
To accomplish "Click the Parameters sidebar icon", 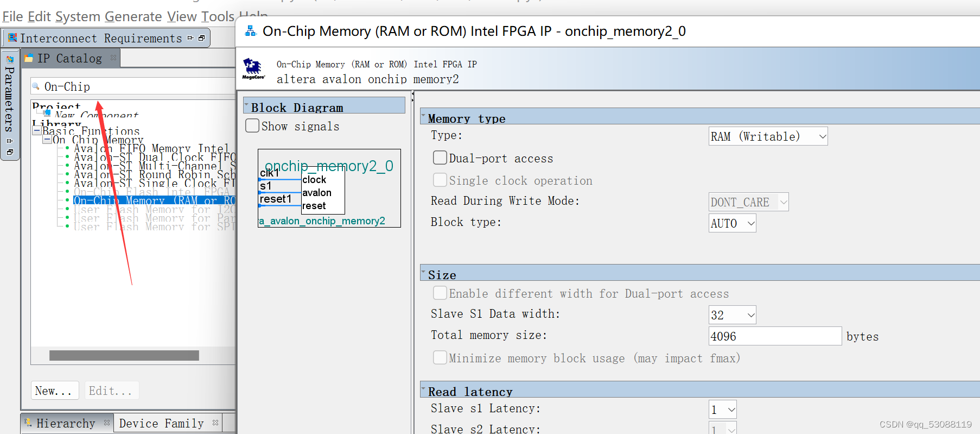I will (x=10, y=59).
